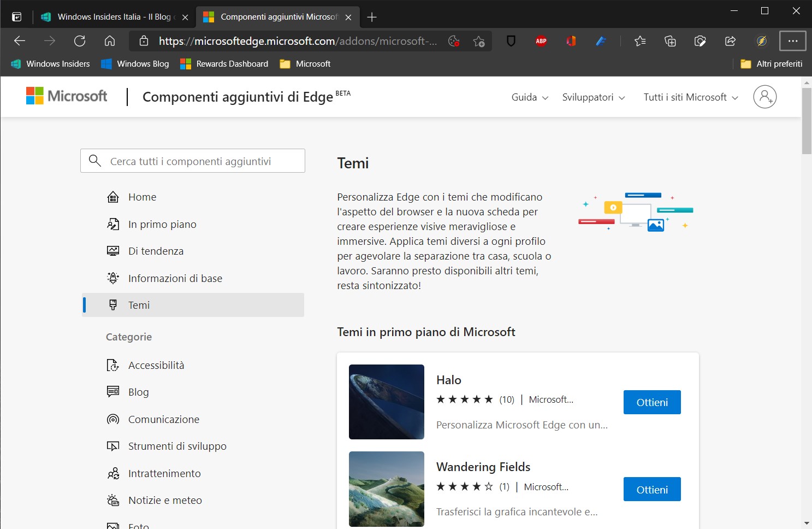Open the Collections icon
Image resolution: width=812 pixels, height=529 pixels.
coord(670,41)
